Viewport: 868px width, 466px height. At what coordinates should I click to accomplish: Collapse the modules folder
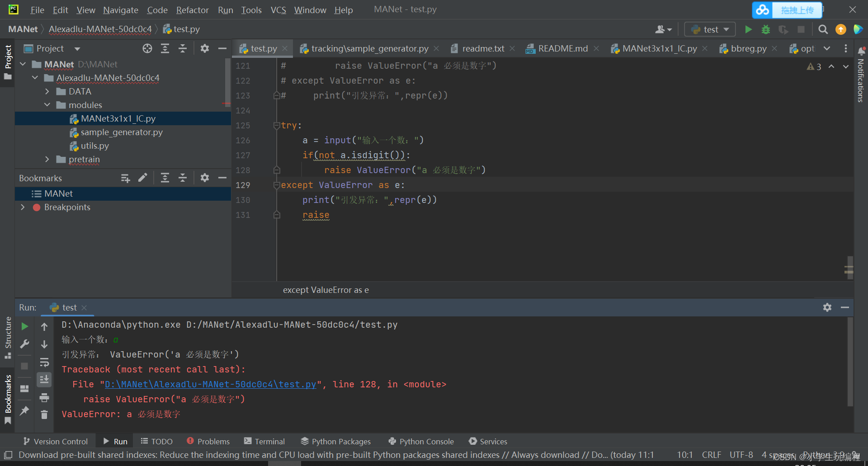pos(47,105)
